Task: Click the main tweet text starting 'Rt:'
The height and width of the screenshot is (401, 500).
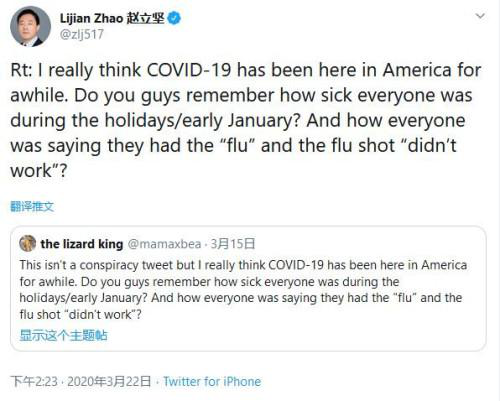Action: [246, 120]
